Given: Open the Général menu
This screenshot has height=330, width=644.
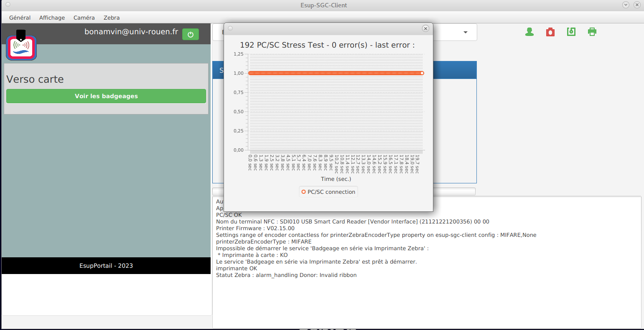Looking at the screenshot, I should tap(20, 18).
